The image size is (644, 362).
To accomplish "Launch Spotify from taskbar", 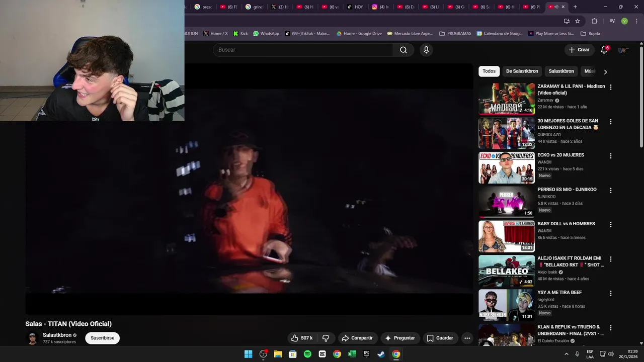I will 307,354.
